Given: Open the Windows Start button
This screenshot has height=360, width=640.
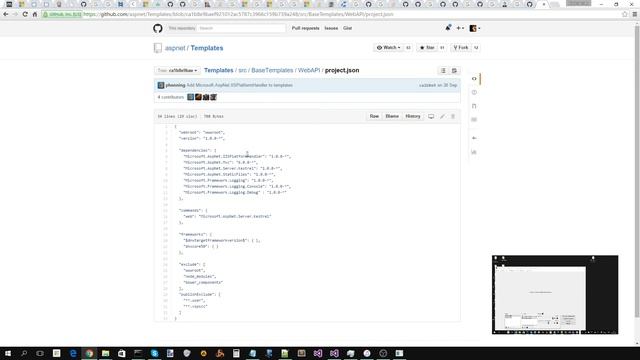Looking at the screenshot, I should 8,353.
